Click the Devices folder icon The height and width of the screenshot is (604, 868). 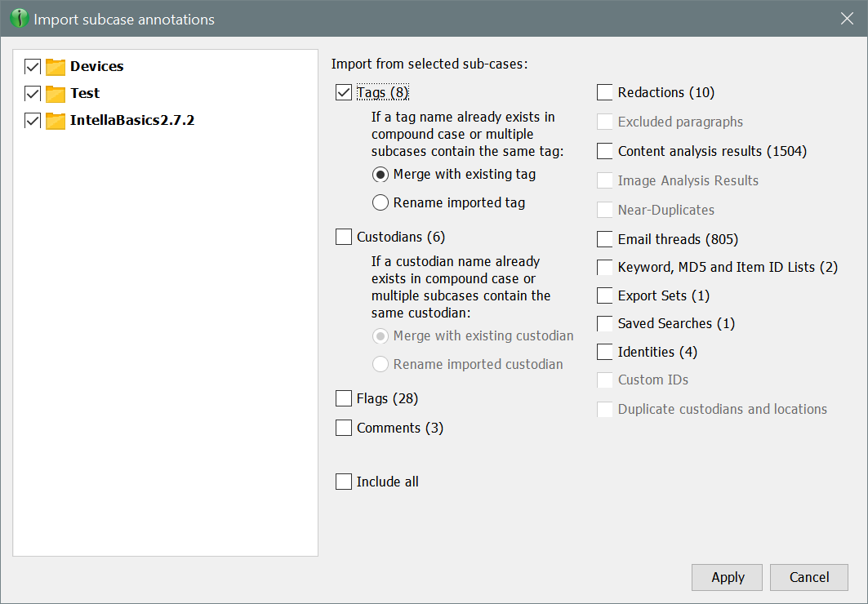click(56, 67)
